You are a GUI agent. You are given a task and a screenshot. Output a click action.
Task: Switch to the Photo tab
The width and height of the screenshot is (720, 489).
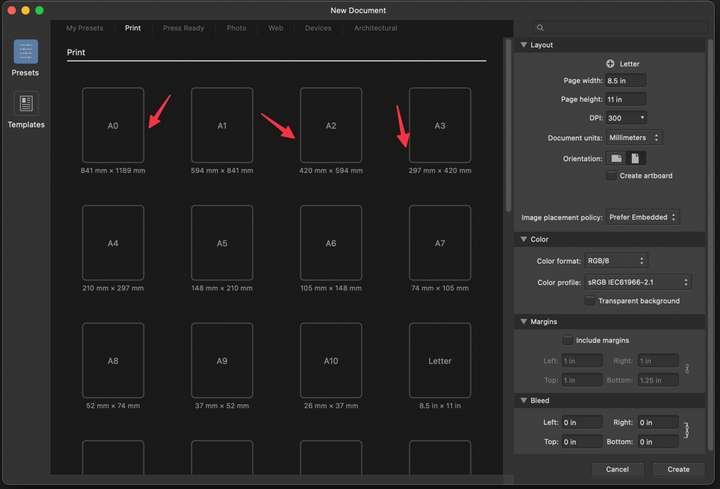[x=236, y=28]
